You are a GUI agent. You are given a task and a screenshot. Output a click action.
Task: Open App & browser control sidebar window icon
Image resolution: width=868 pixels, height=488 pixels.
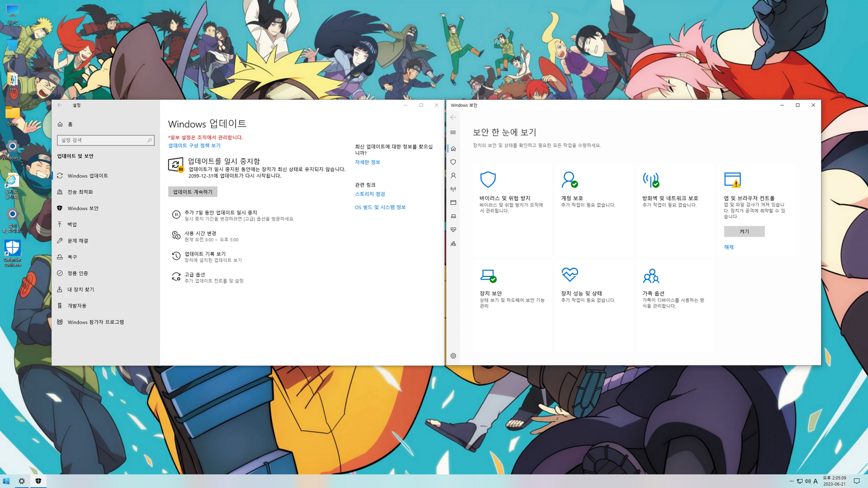(x=453, y=203)
